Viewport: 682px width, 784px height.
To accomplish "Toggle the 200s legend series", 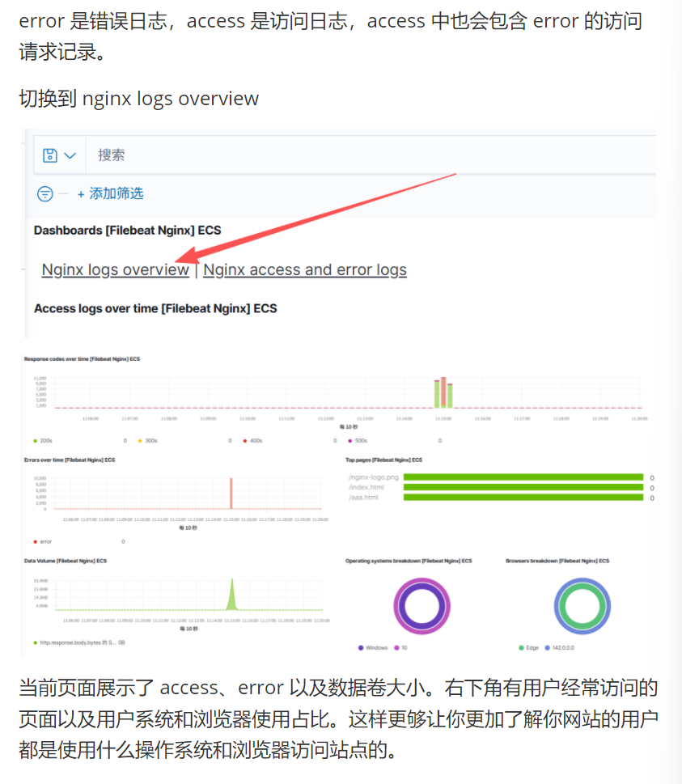I will pos(44,441).
